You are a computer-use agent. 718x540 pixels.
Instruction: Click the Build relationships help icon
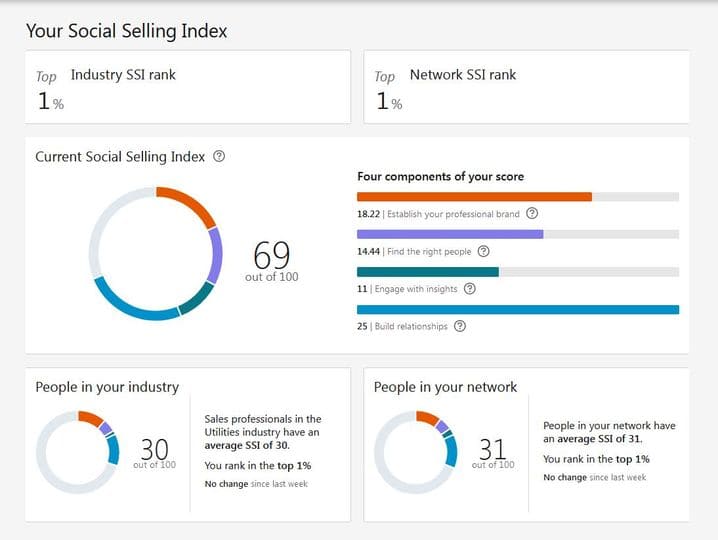tap(460, 326)
